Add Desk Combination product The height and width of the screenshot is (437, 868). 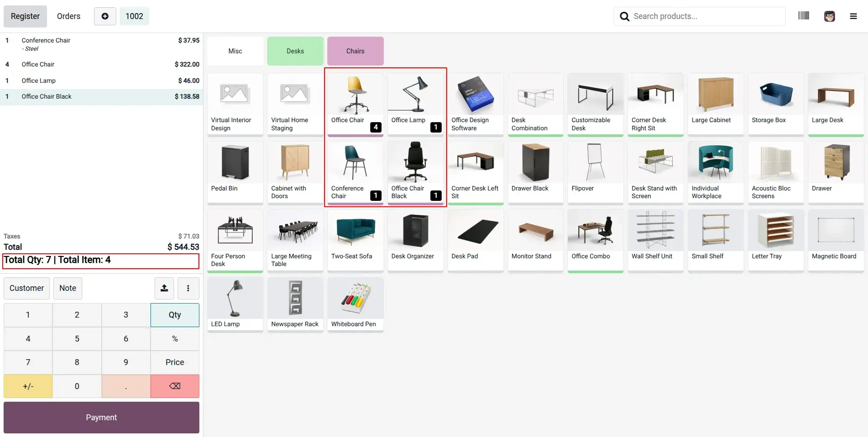point(536,104)
